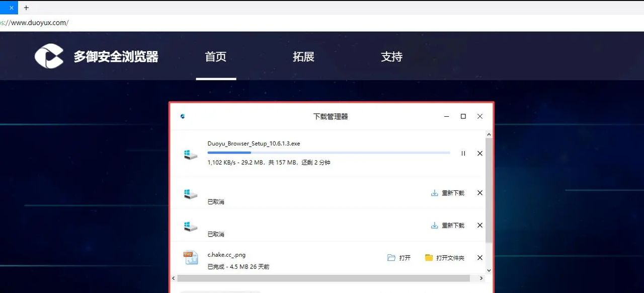Click the right arrow of the horizontal scrollbar
Image resolution: width=644 pixels, height=293 pixels.
click(x=481, y=278)
